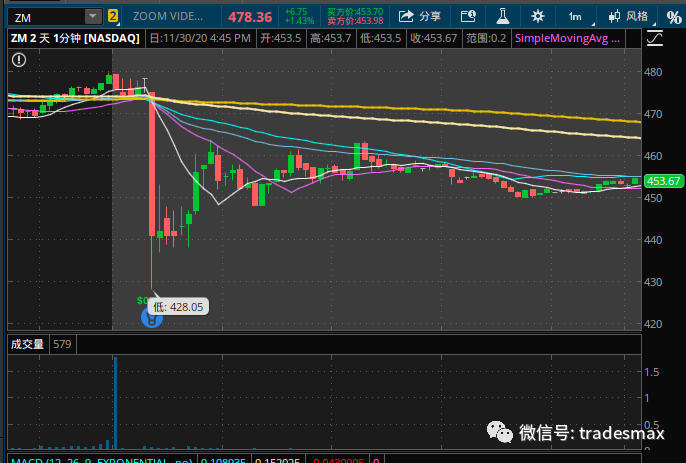Open the drawing tools icon

coord(655,39)
